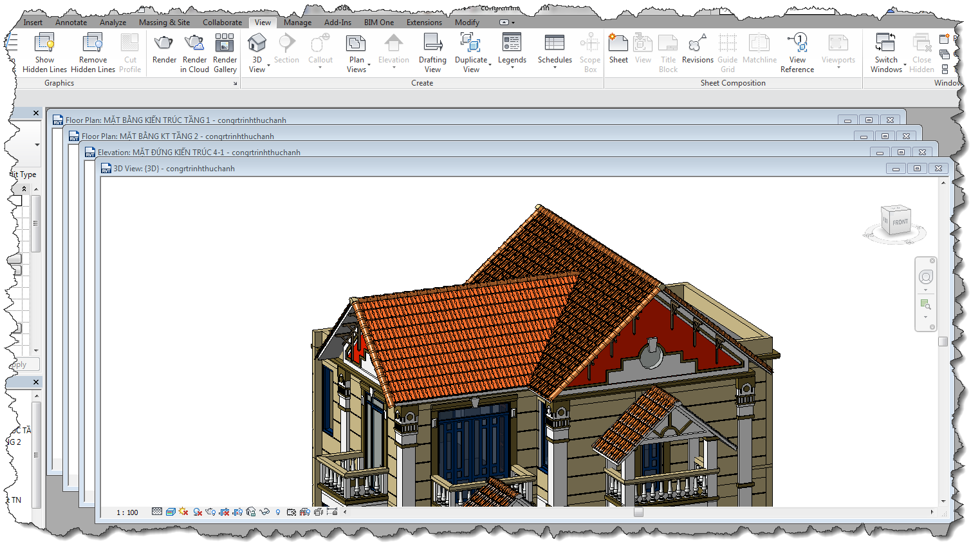Create a new Drafting View
The height and width of the screenshot is (553, 980).
(x=432, y=53)
